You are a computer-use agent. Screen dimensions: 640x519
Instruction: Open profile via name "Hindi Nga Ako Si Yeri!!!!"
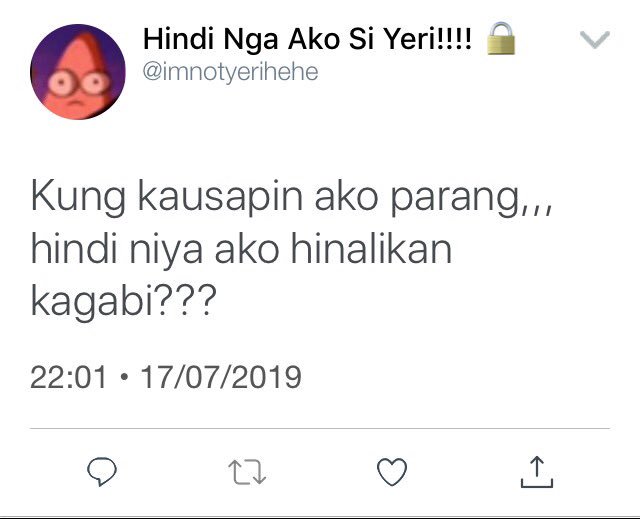point(307,39)
